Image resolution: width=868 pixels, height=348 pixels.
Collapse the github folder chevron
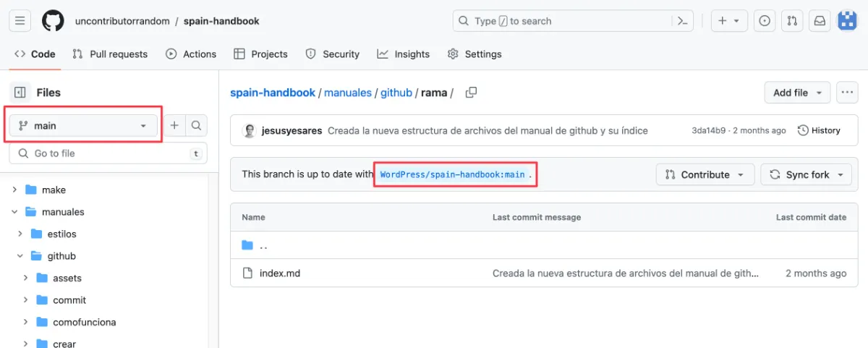click(x=20, y=256)
